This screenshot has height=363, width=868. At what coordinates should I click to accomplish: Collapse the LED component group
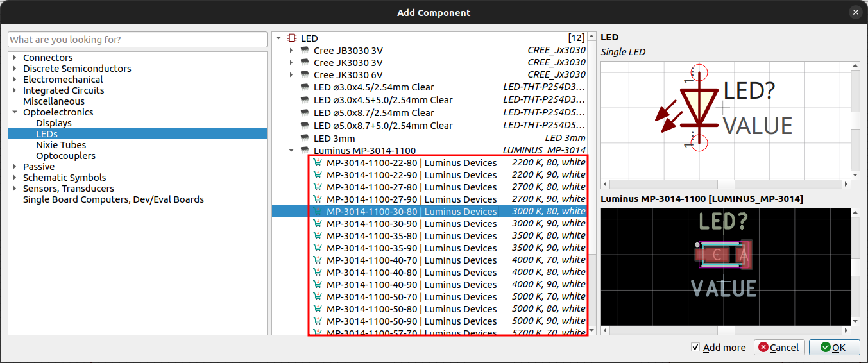[278, 38]
